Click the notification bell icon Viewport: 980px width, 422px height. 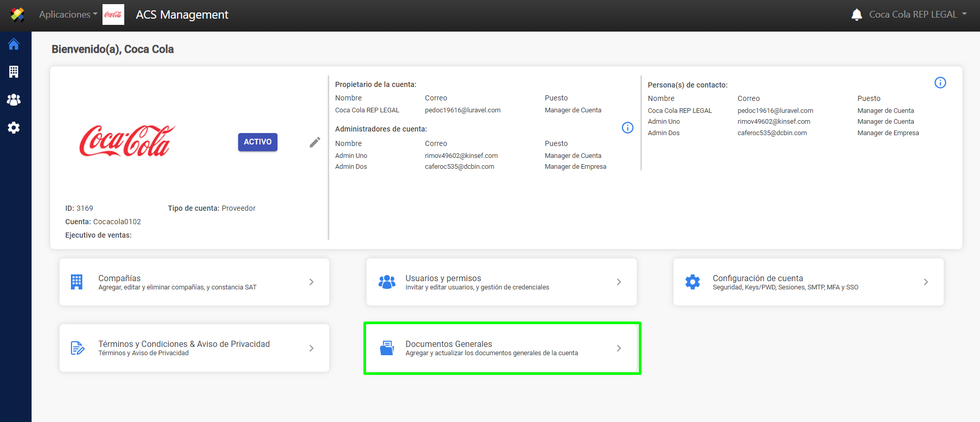[x=856, y=14]
